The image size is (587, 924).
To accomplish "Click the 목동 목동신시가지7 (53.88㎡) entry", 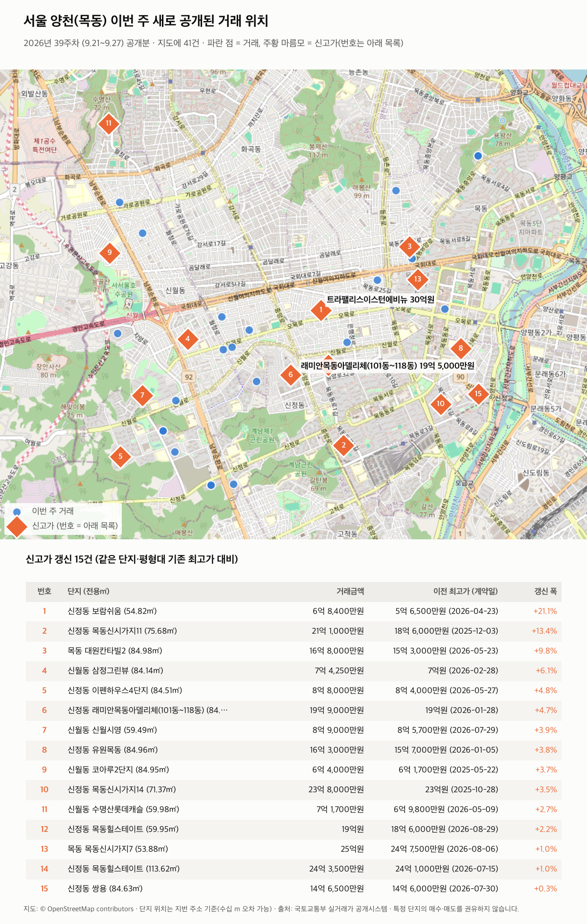I will pyautogui.click(x=293, y=849).
